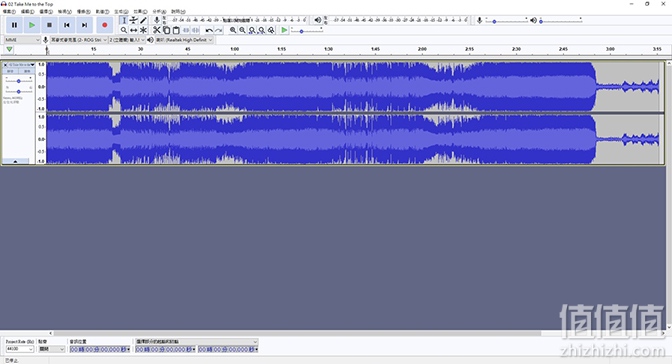Viewport: 672px width, 364px height.
Task: Close the audio track with X
Action: pos(6,65)
